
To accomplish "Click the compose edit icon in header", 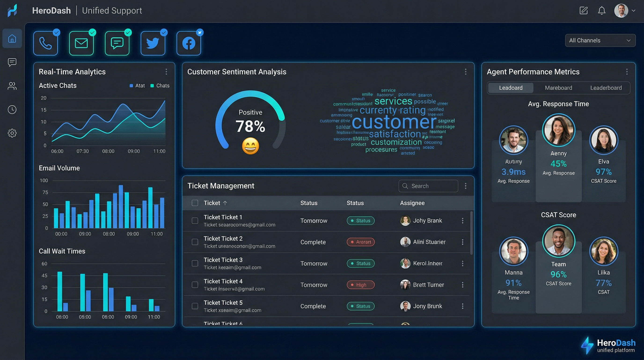I will click(583, 11).
